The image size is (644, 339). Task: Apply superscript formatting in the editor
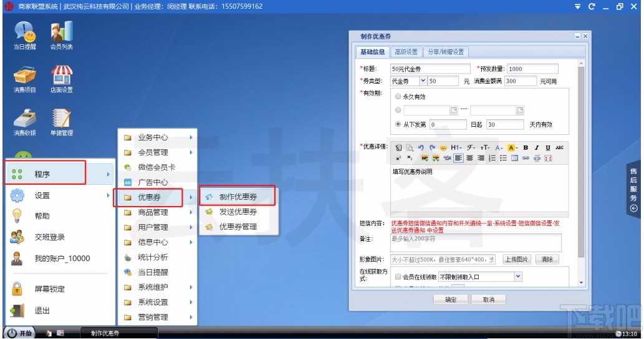click(x=398, y=158)
